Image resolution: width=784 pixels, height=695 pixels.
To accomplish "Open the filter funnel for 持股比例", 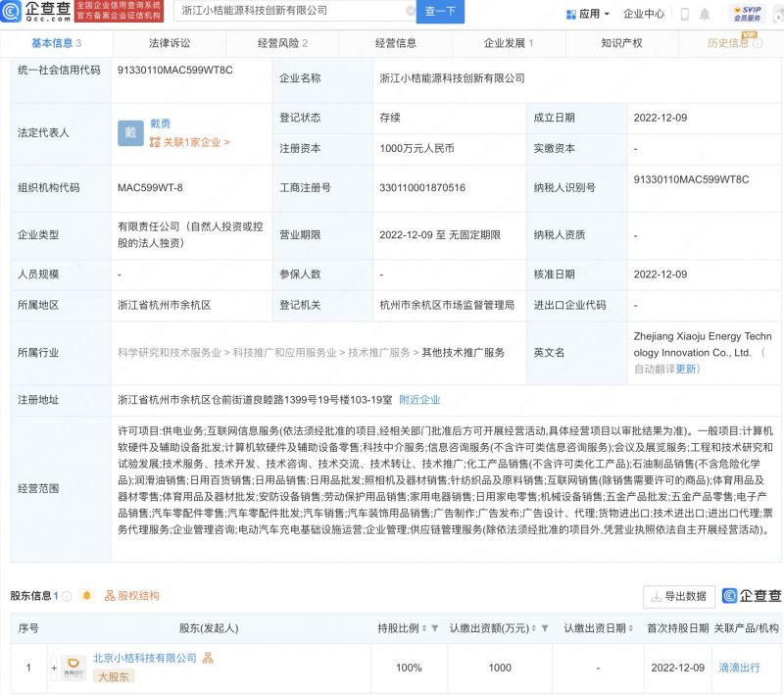I will click(435, 628).
